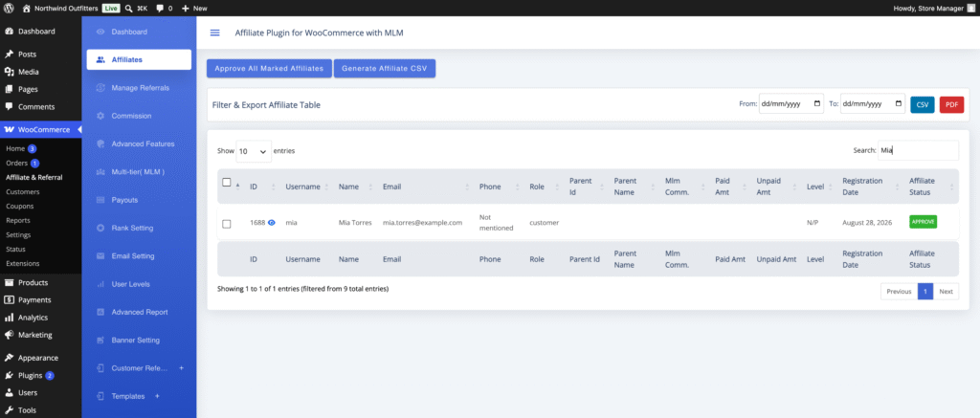Click page 1 pagination button
This screenshot has width=980, height=418.
click(925, 291)
